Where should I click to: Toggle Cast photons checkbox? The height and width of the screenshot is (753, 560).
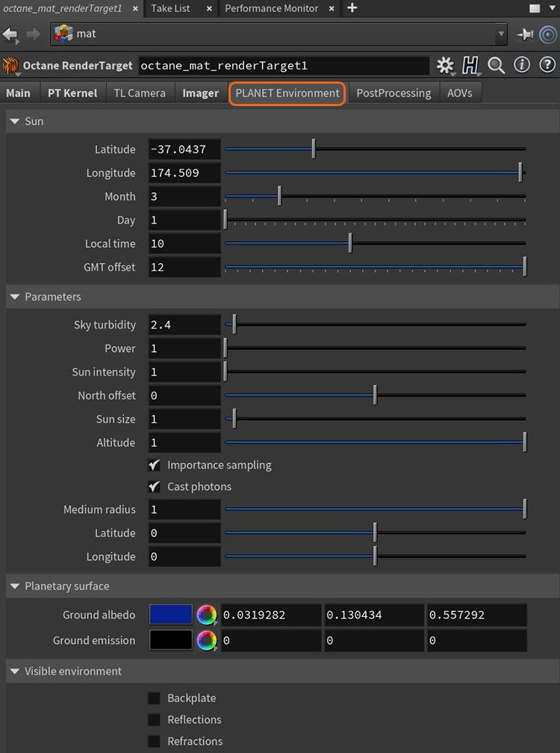click(154, 486)
